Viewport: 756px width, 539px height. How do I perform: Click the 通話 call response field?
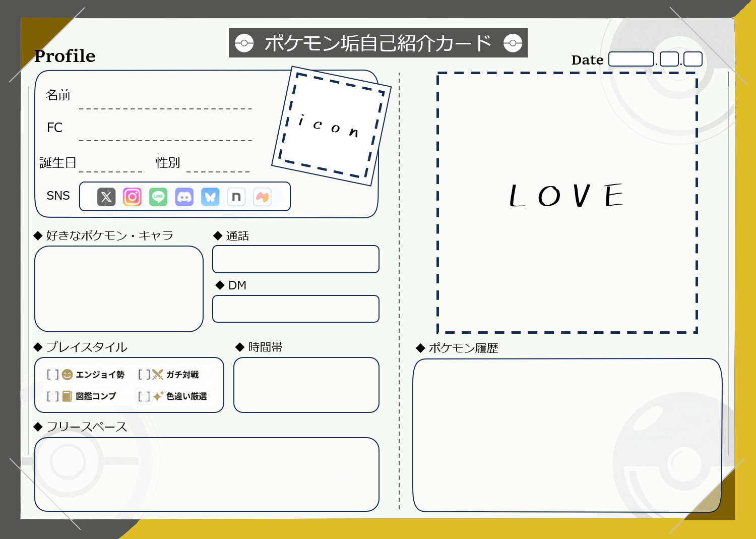click(x=296, y=259)
